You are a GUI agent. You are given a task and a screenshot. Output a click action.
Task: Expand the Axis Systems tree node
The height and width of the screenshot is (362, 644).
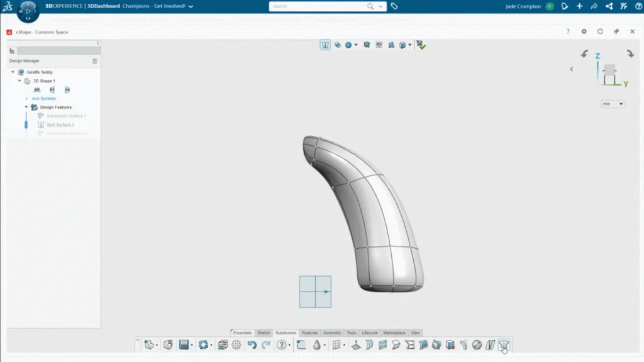(x=26, y=99)
